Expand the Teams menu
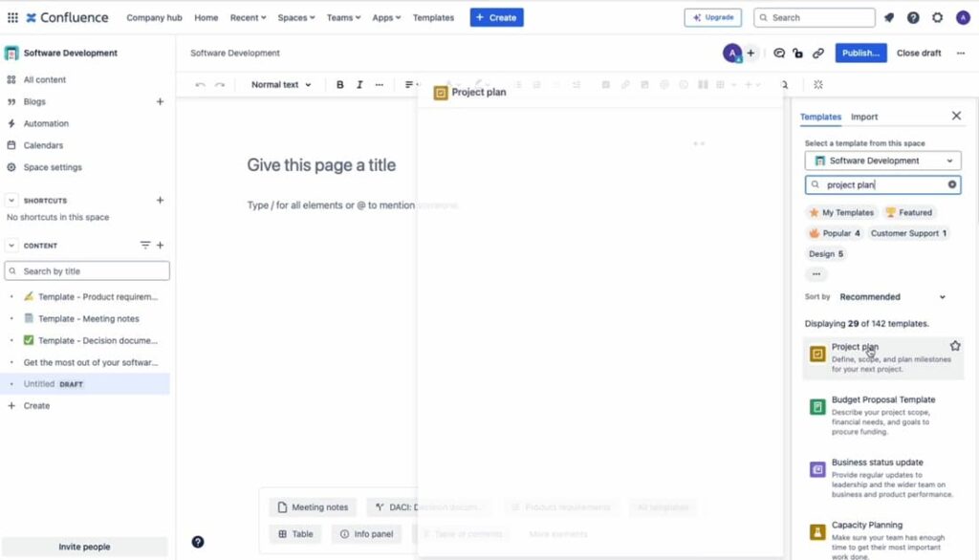Image resolution: width=979 pixels, height=560 pixels. click(343, 17)
